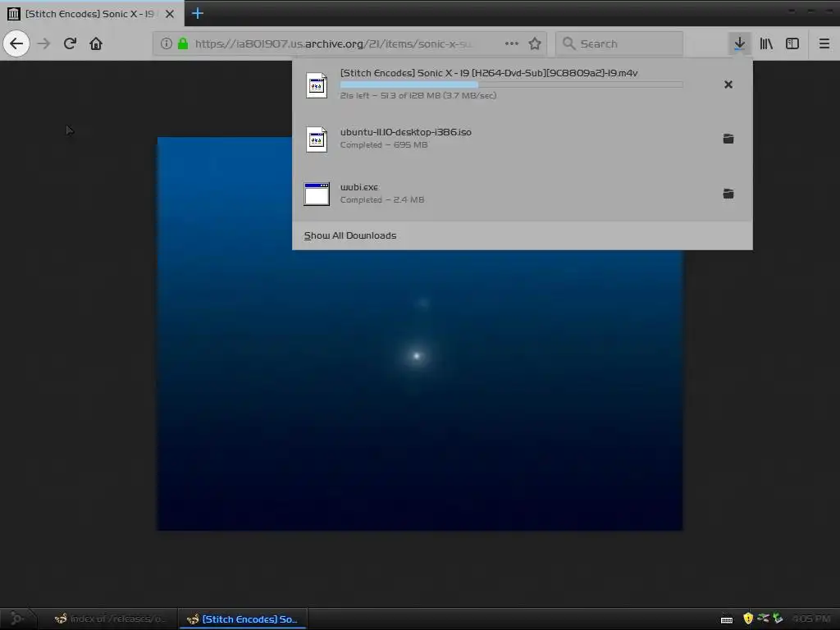Select the Sonic X m4v download name
This screenshot has height=630, width=840.
pos(489,73)
